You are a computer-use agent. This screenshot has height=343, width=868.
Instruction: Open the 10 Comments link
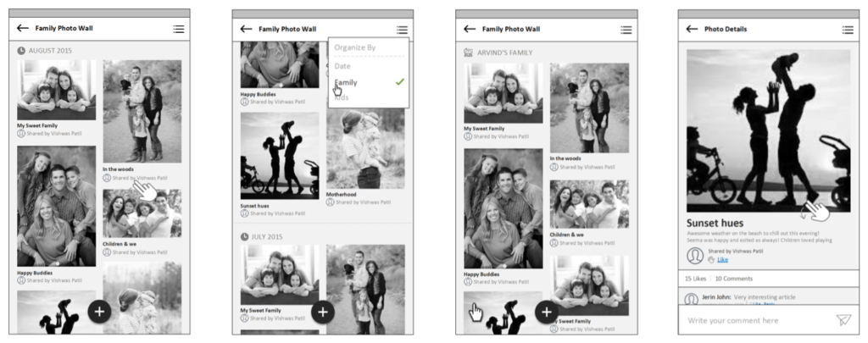click(x=734, y=278)
